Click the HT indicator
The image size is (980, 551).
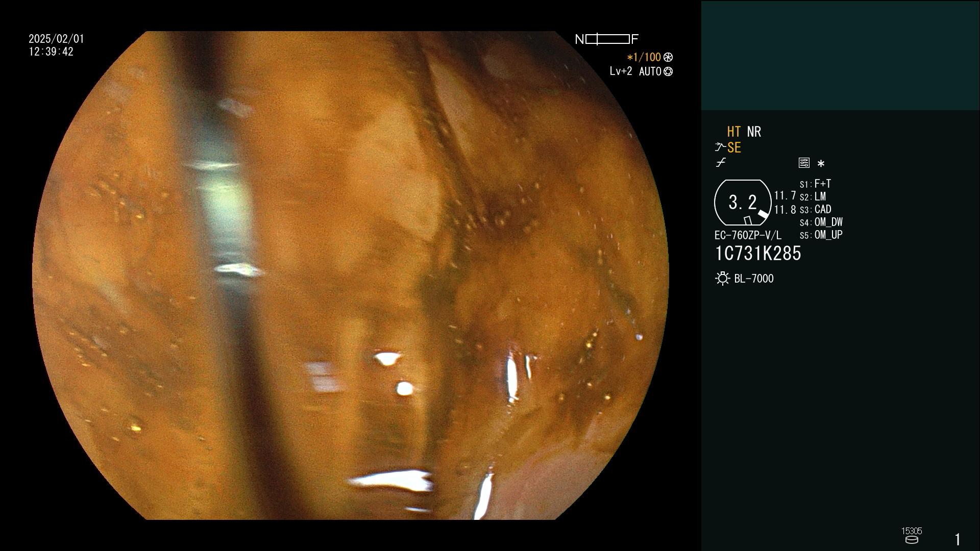(x=734, y=132)
